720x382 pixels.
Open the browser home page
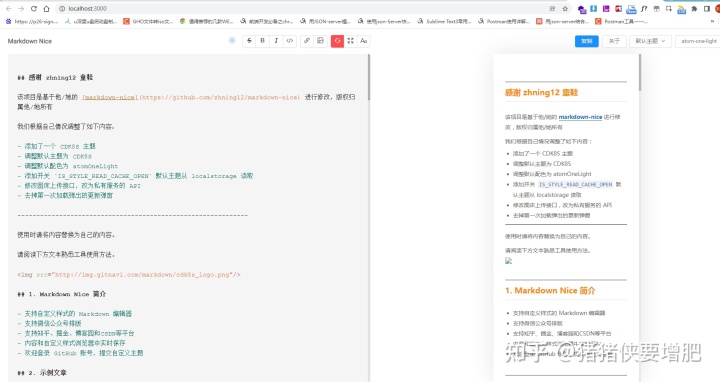coord(46,9)
